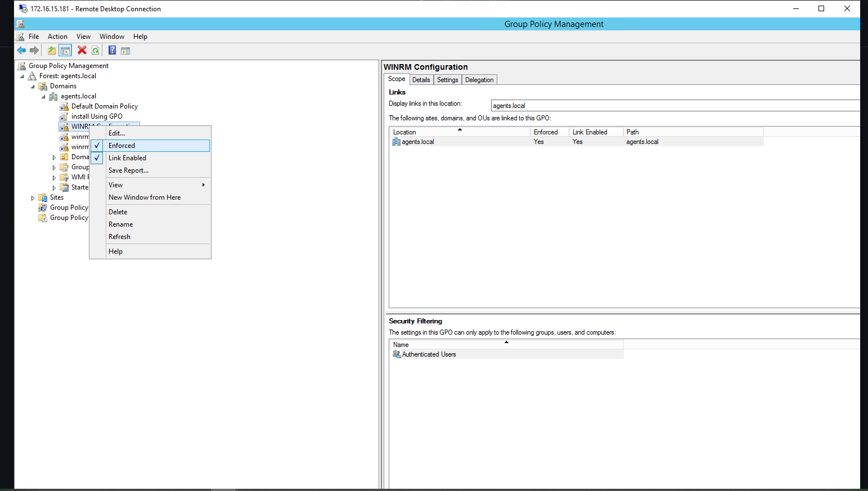Open the menu bar Help menu
868x491 pixels.
click(x=140, y=37)
